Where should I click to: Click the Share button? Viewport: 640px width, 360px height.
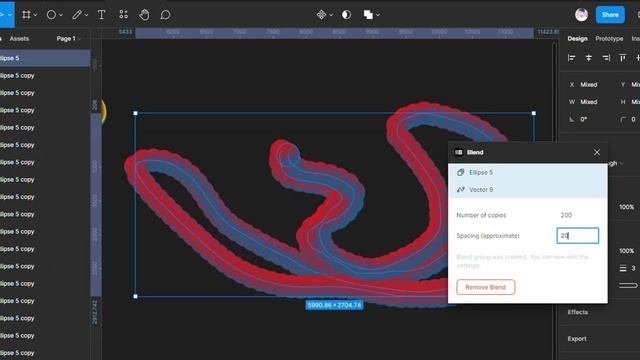(610, 15)
